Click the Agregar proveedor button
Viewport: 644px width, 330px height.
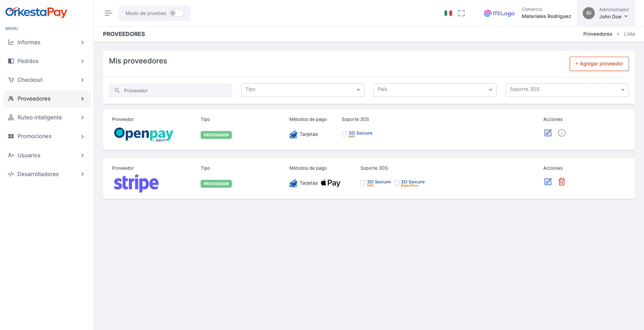point(599,64)
